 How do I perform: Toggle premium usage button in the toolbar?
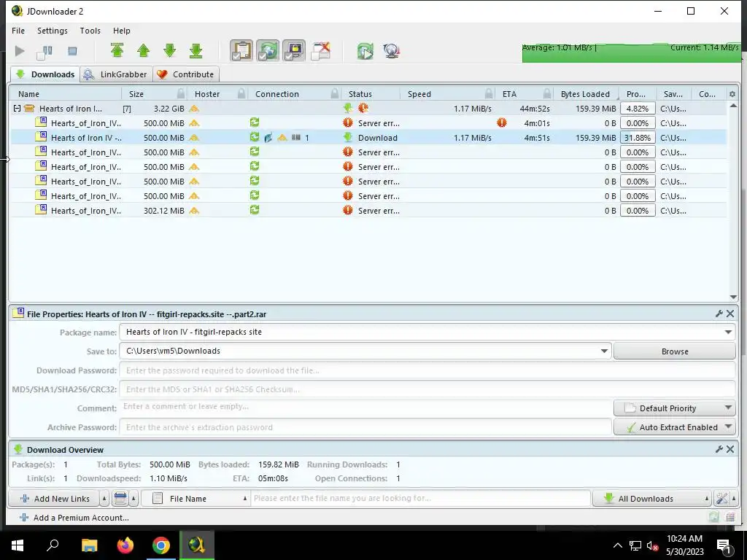click(294, 50)
